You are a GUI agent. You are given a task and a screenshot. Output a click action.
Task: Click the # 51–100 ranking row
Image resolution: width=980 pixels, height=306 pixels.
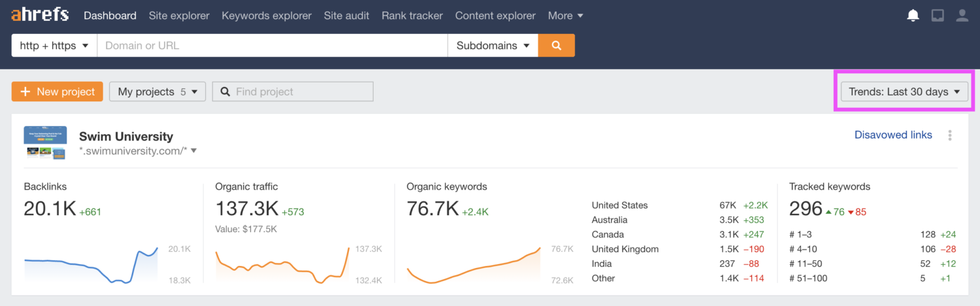point(873,278)
